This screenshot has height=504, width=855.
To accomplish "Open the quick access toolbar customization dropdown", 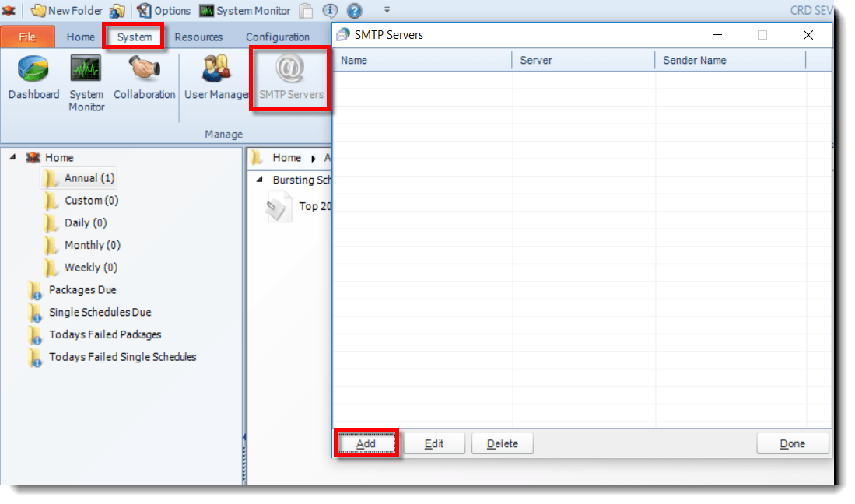I will pos(387,10).
